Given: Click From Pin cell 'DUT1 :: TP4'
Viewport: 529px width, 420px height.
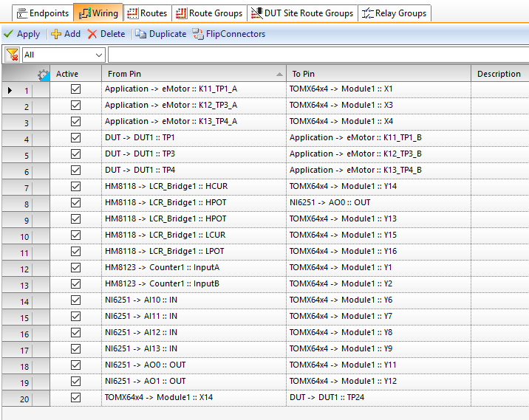Looking at the screenshot, I should click(194, 171).
